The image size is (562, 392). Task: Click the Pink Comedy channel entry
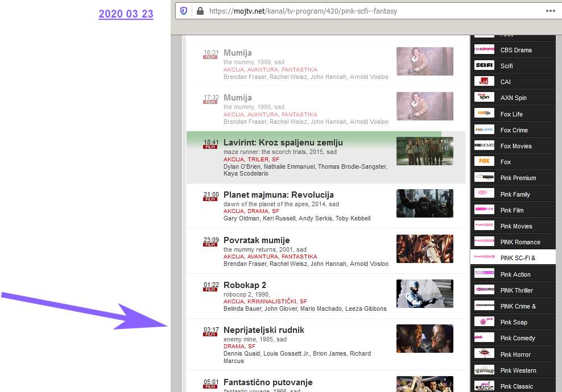pos(518,338)
